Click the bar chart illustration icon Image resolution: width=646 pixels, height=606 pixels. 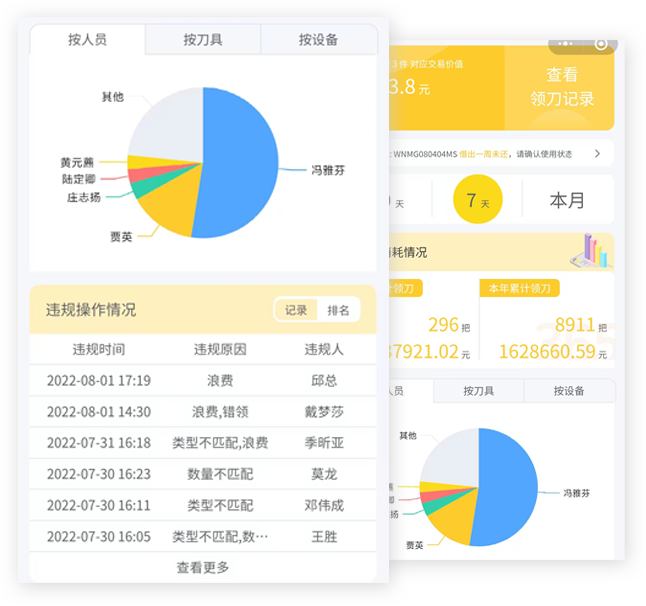(592, 251)
